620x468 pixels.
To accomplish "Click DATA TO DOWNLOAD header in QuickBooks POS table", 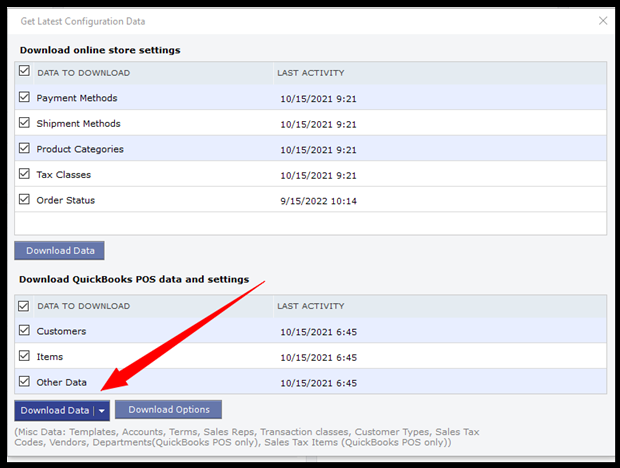I will 83,306.
